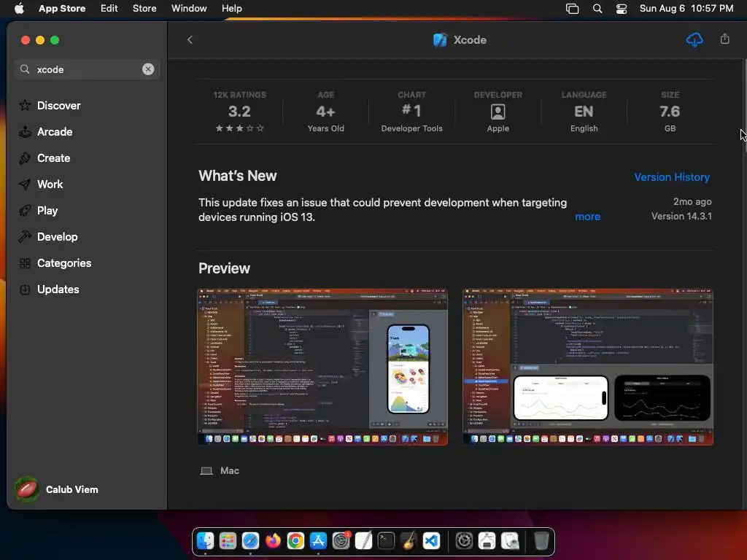This screenshot has width=747, height=560.
Task: Open Control Center in the menu bar
Action: [x=622, y=8]
